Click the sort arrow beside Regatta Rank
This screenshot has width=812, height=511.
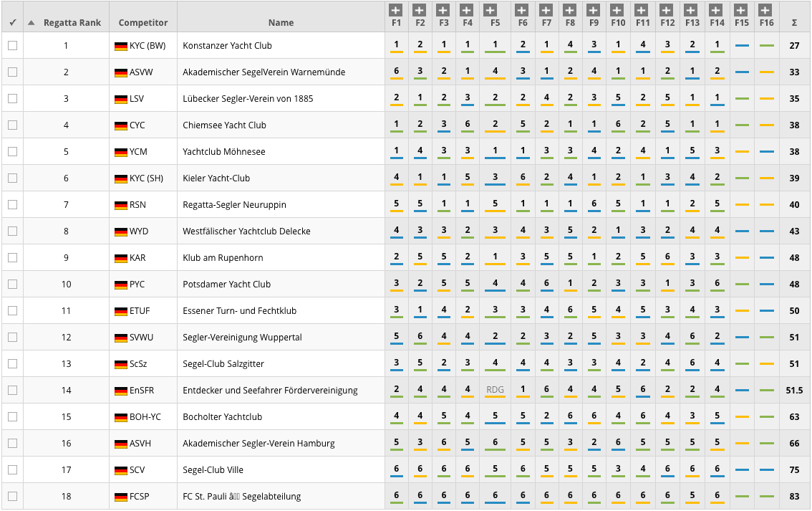[x=32, y=23]
